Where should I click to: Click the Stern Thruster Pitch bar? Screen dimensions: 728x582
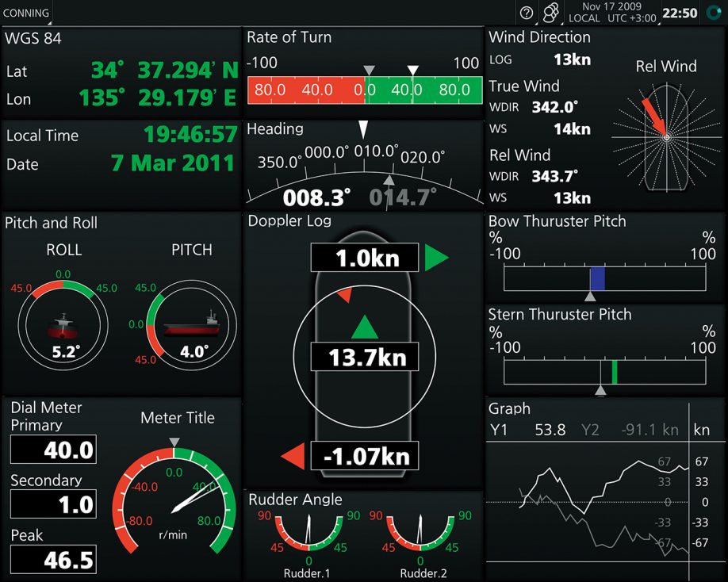pos(604,372)
